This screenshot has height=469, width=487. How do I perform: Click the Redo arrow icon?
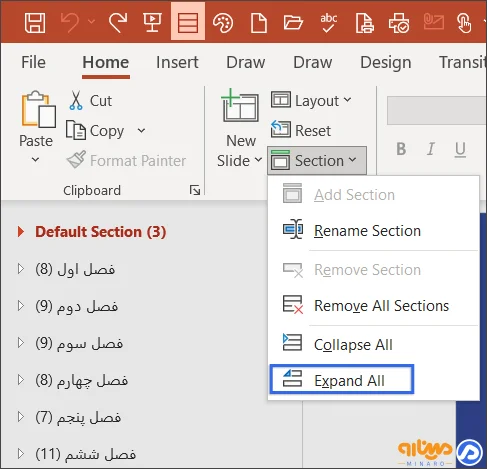point(117,23)
